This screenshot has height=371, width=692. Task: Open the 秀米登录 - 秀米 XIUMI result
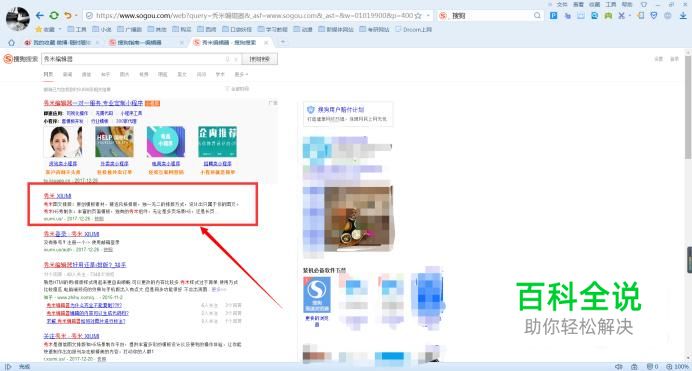[71, 234]
